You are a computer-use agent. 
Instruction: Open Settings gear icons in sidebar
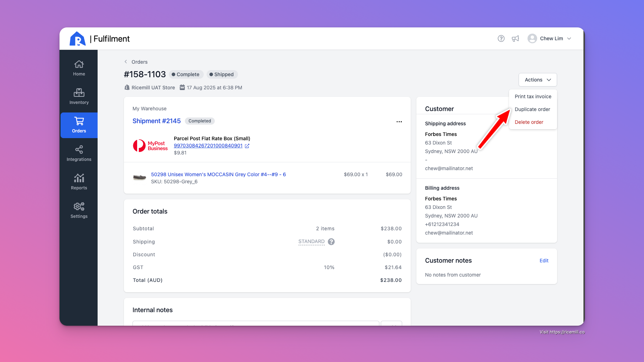79,207
